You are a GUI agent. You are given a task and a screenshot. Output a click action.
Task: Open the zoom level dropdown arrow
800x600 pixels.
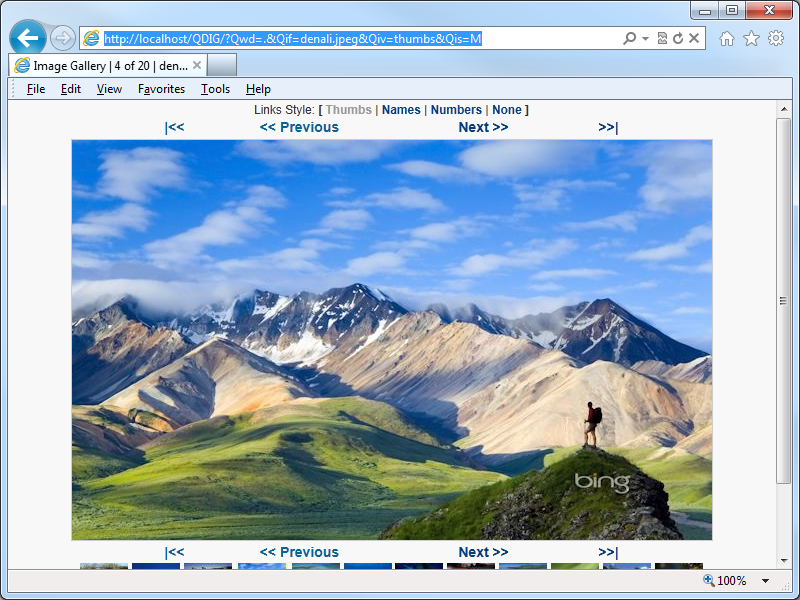click(x=766, y=581)
